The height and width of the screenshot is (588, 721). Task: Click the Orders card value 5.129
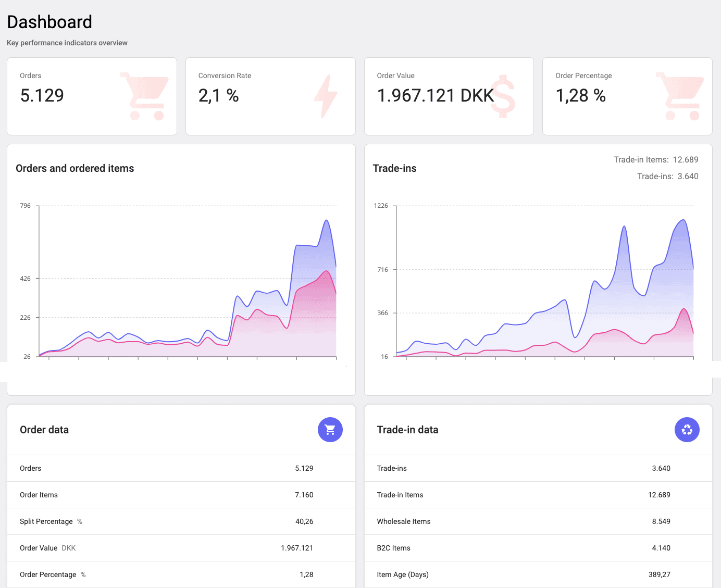42,95
